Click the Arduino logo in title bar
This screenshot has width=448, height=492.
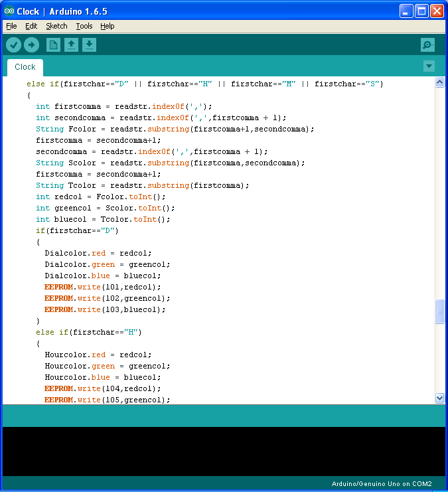(9, 11)
